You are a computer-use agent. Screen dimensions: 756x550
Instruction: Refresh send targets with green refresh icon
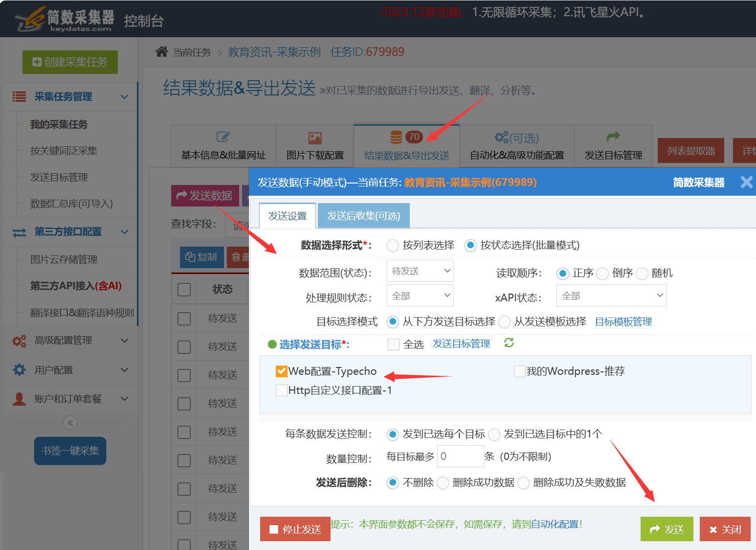[x=509, y=343]
